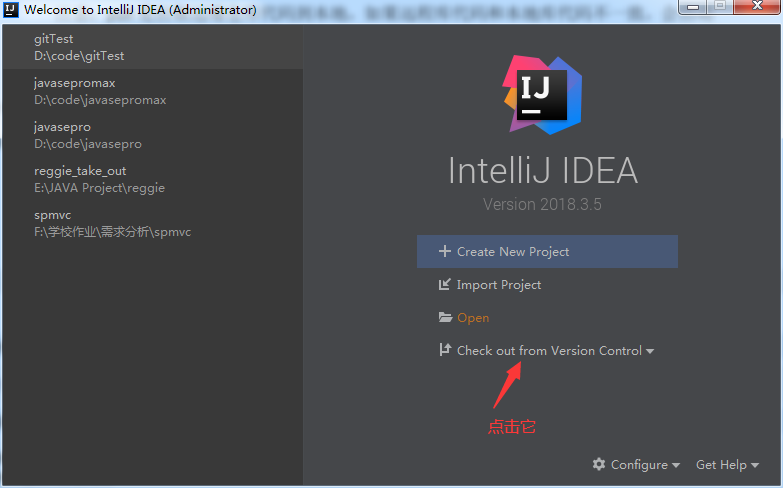Click the folder icon next to Open
The image size is (783, 488).
coord(445,317)
